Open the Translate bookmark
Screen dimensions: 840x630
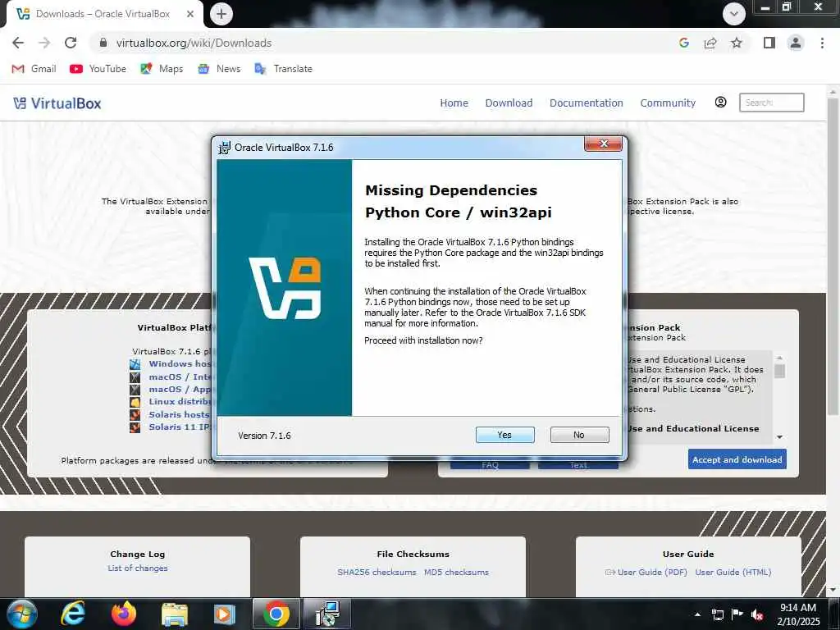(283, 69)
